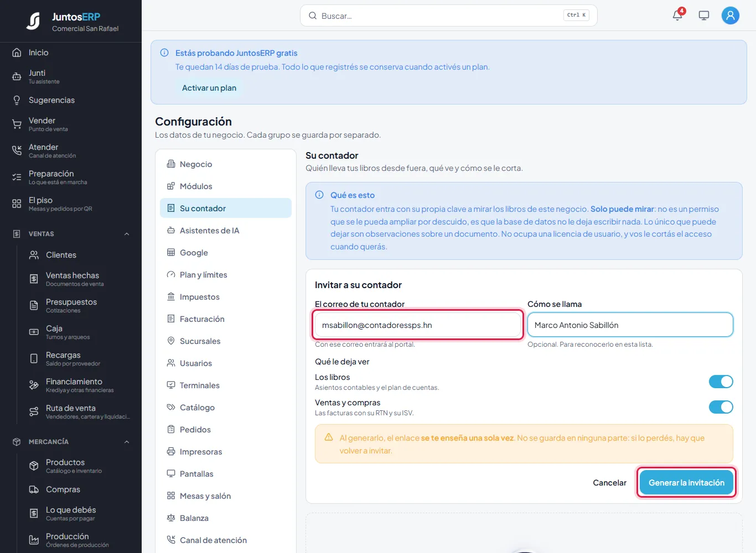Screen dimensions: 756x553
Task: Click the El piso grid icon
Action: pyautogui.click(x=17, y=204)
